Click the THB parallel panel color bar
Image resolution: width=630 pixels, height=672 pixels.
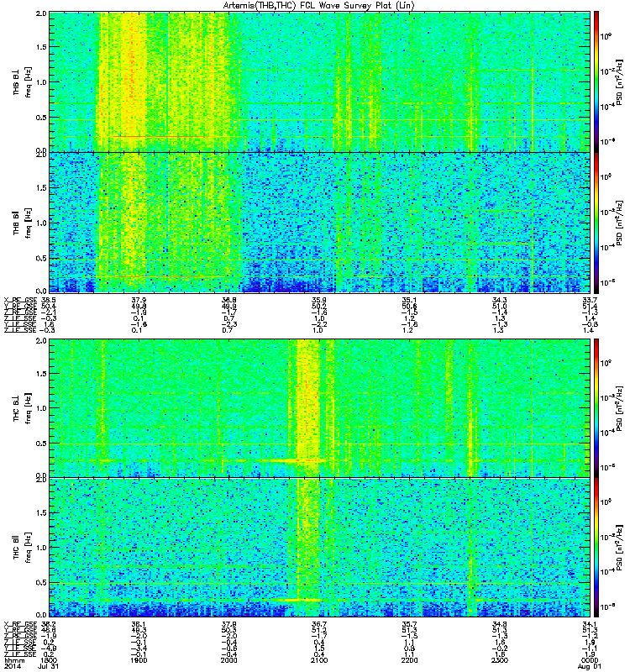tap(596, 223)
